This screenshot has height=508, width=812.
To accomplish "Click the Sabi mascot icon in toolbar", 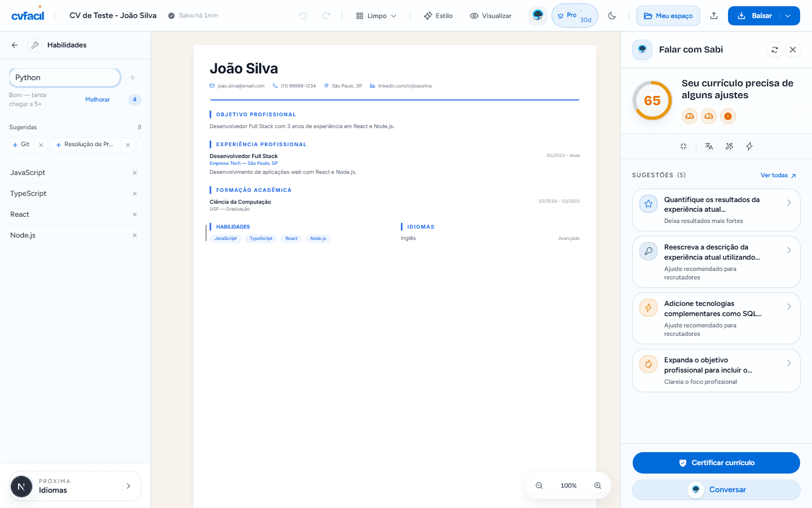I will (x=538, y=16).
